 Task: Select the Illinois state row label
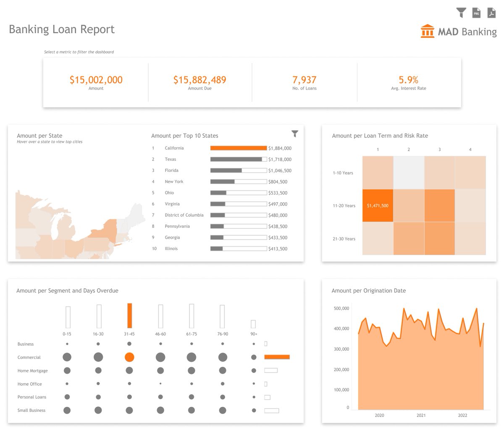coord(171,249)
